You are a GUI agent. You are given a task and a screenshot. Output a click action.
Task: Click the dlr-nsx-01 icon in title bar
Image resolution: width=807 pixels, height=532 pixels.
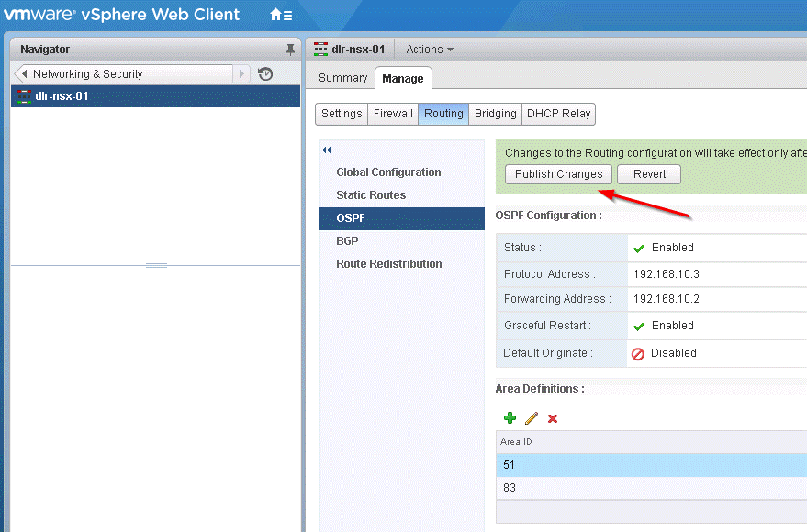pos(320,50)
